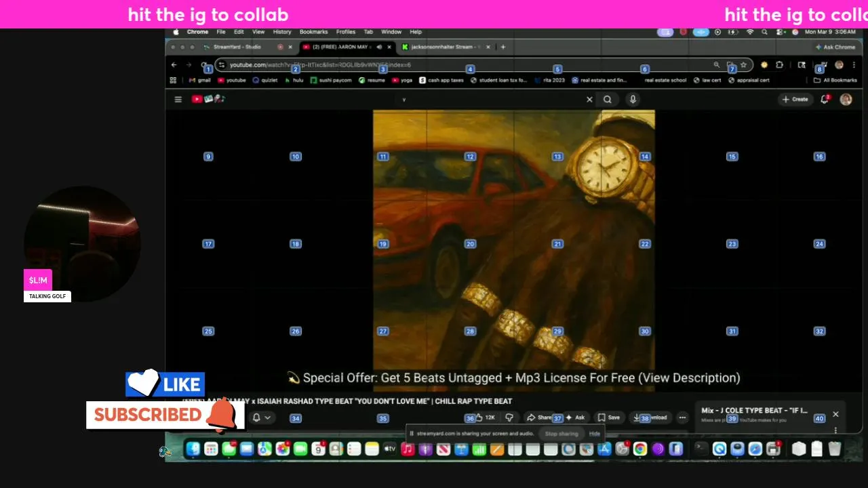
Task: Clear the YouTube search box with the X
Action: tap(589, 99)
